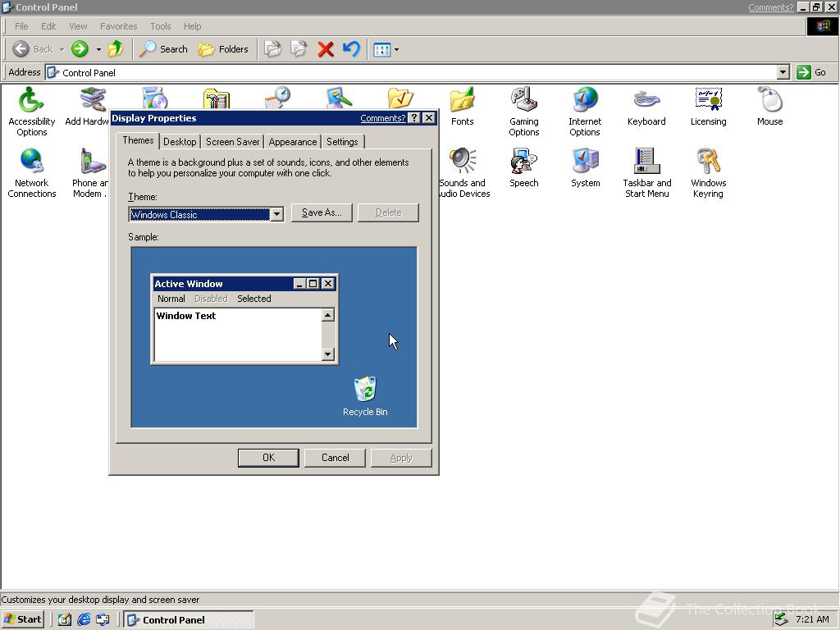Open Internet Options icon
Viewport: 840px width, 630px height.
[585, 112]
